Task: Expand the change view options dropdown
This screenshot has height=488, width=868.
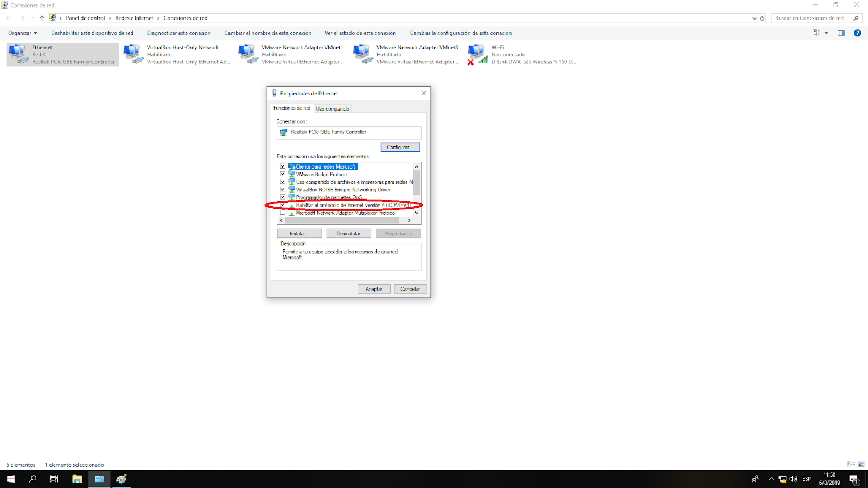Action: (x=825, y=33)
